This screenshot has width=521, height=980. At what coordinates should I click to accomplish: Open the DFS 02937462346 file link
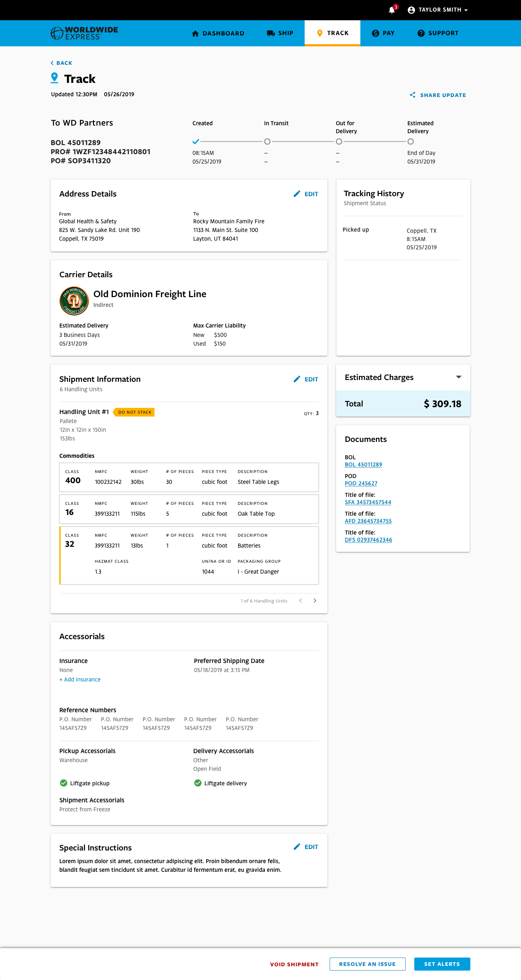click(x=368, y=540)
